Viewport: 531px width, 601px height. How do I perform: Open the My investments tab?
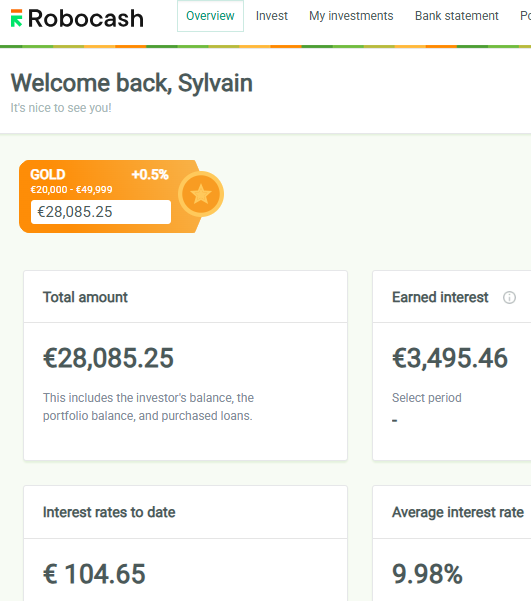[351, 16]
